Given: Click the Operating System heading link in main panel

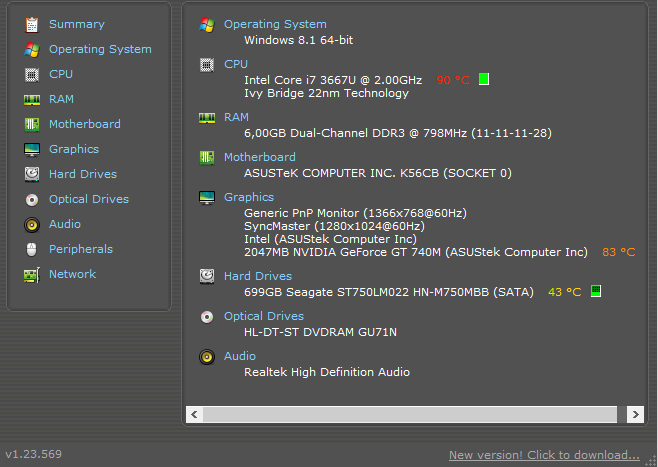Looking at the screenshot, I should 275,24.
